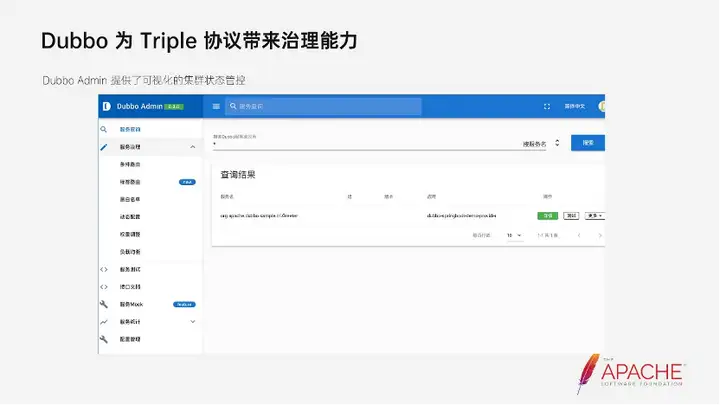Open the 按服务名 search-type dropdown
Image resolution: width=720 pixels, height=405 pixels.
541,144
